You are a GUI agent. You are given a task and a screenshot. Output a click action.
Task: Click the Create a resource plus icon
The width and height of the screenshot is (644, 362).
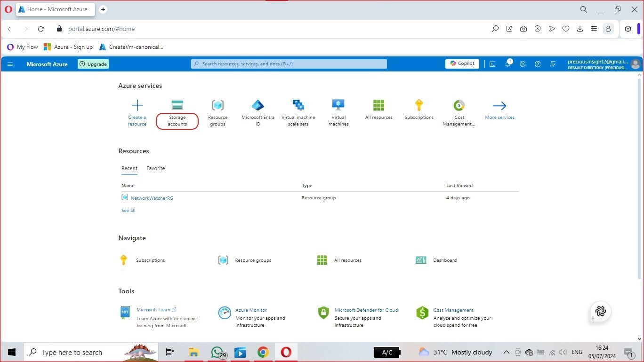137,105
